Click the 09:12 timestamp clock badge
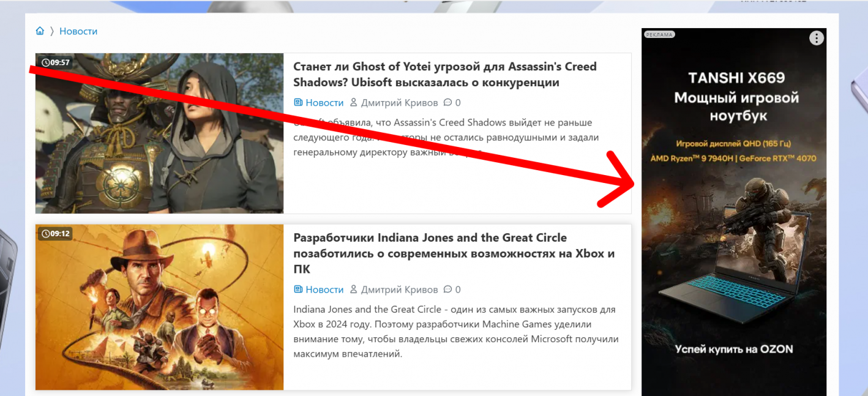The height and width of the screenshot is (396, 868). click(x=55, y=233)
